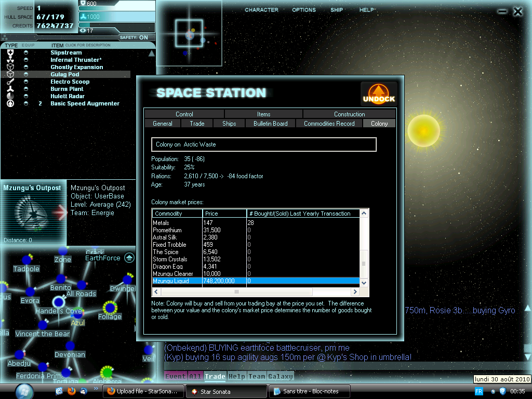Click the shield icon beside Slipstream
Viewport: 532px width, 399px height.
click(x=10, y=52)
